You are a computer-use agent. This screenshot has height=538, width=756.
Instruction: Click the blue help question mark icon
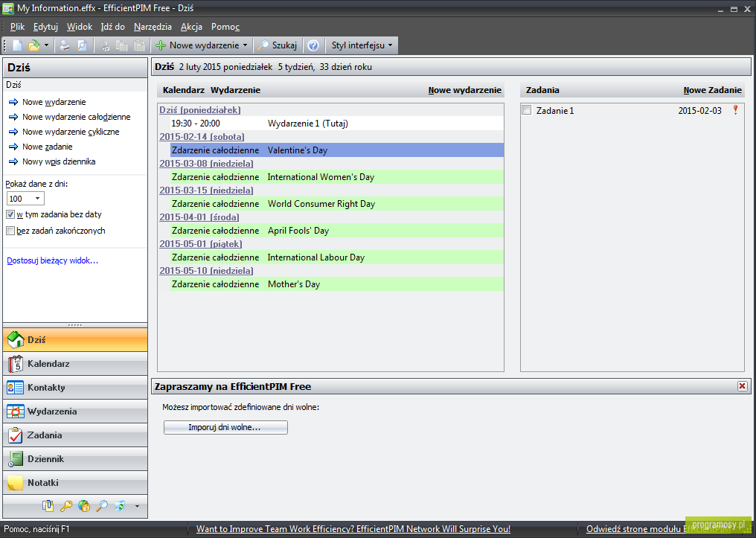click(313, 45)
